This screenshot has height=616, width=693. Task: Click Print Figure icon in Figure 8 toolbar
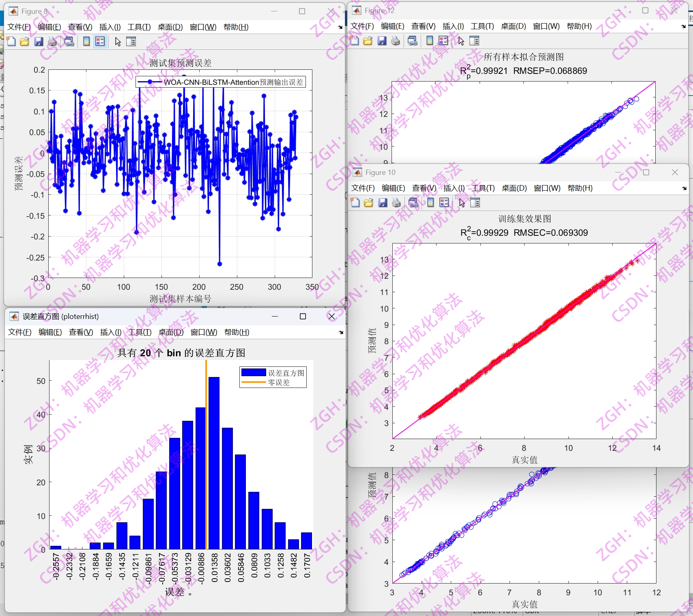point(52,41)
